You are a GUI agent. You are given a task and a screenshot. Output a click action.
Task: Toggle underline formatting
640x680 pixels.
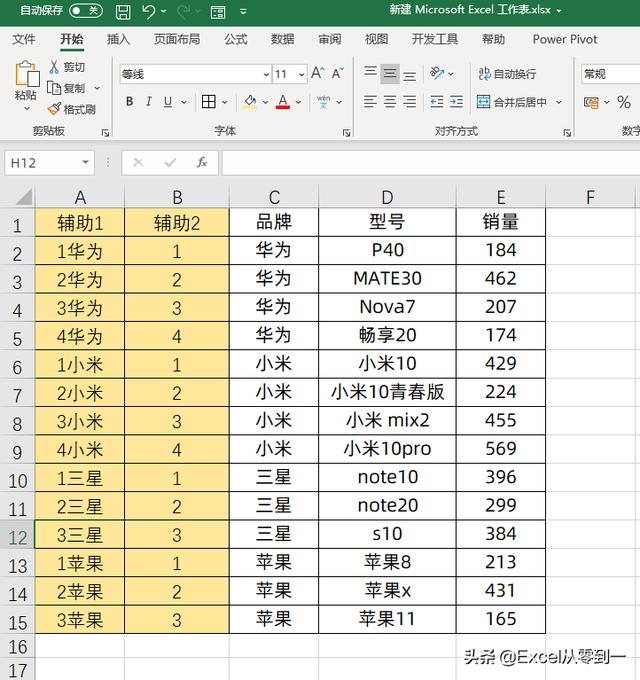click(168, 102)
